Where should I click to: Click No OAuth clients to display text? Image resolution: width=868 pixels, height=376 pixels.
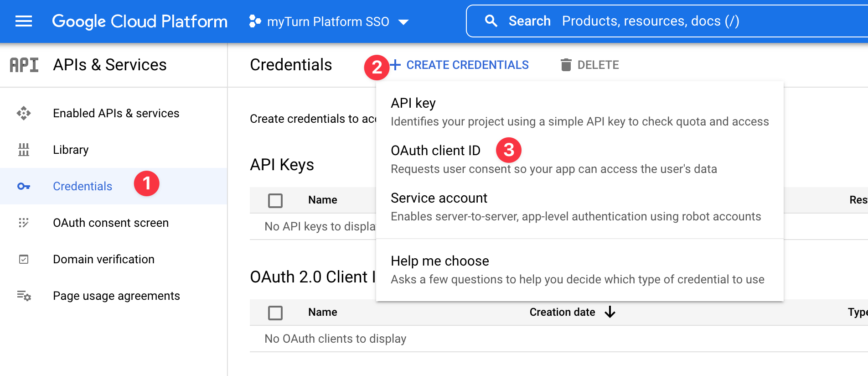point(336,339)
